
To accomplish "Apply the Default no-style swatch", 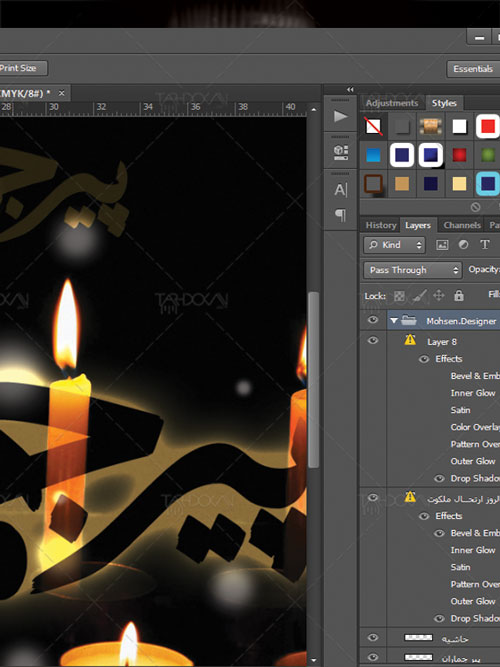I will pyautogui.click(x=374, y=126).
